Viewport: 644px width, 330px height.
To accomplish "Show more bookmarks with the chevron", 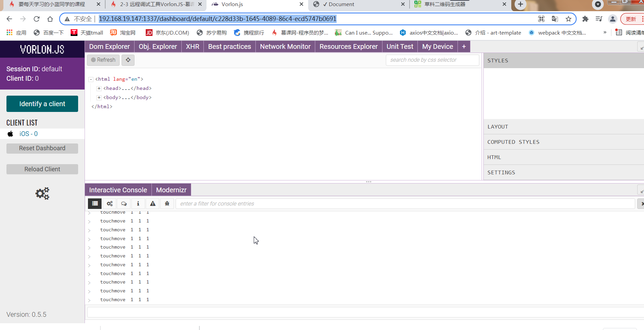I will 605,33.
